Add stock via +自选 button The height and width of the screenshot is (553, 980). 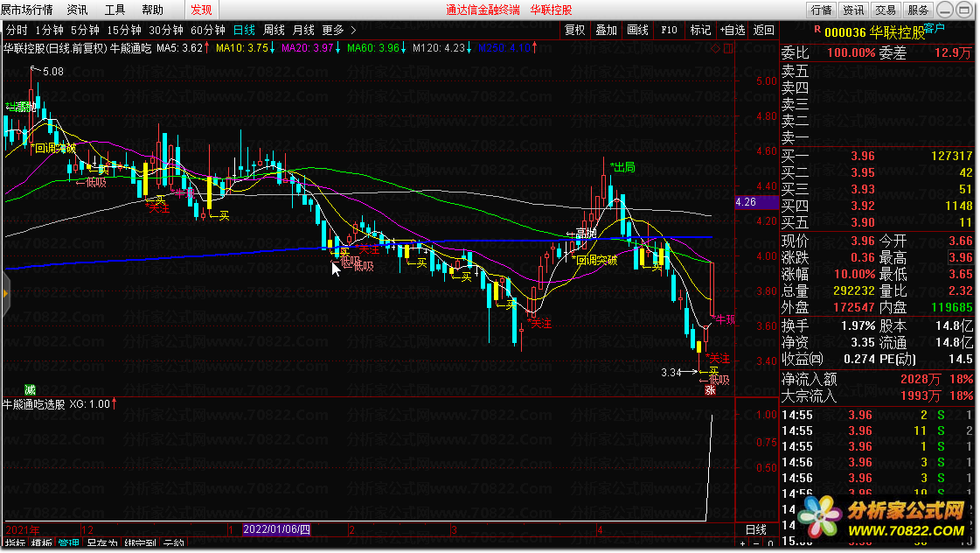(x=733, y=30)
